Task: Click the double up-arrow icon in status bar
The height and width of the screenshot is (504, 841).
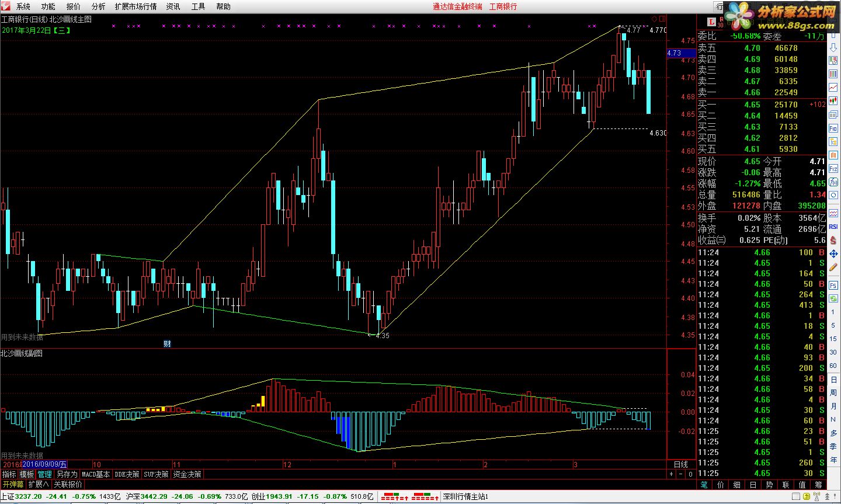Action: click(x=827, y=496)
